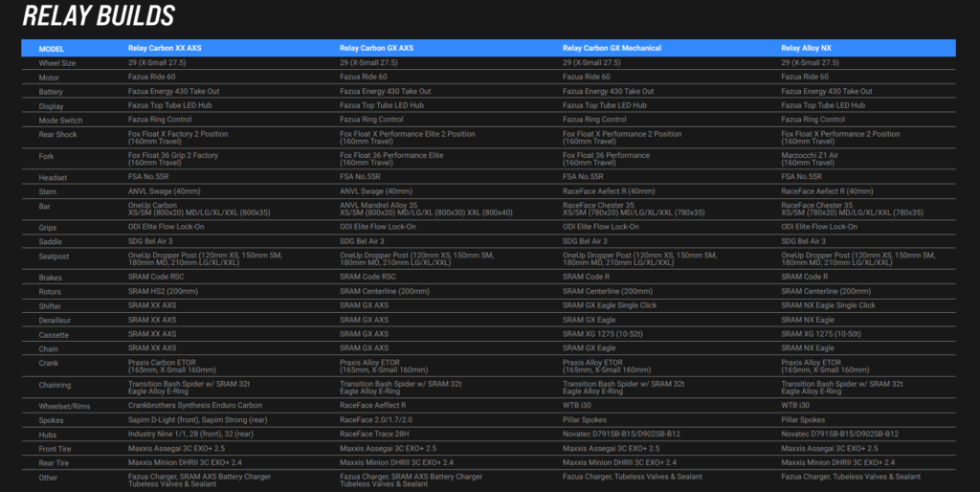Click the Hubs row label
Screen dimensions: 980x492
tap(48, 436)
